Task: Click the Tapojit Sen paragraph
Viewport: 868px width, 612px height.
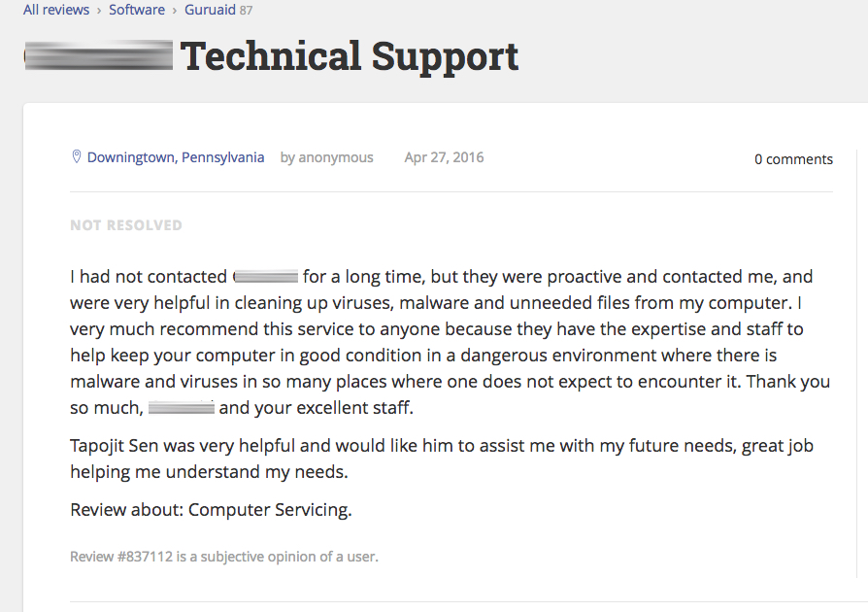Action: point(442,459)
